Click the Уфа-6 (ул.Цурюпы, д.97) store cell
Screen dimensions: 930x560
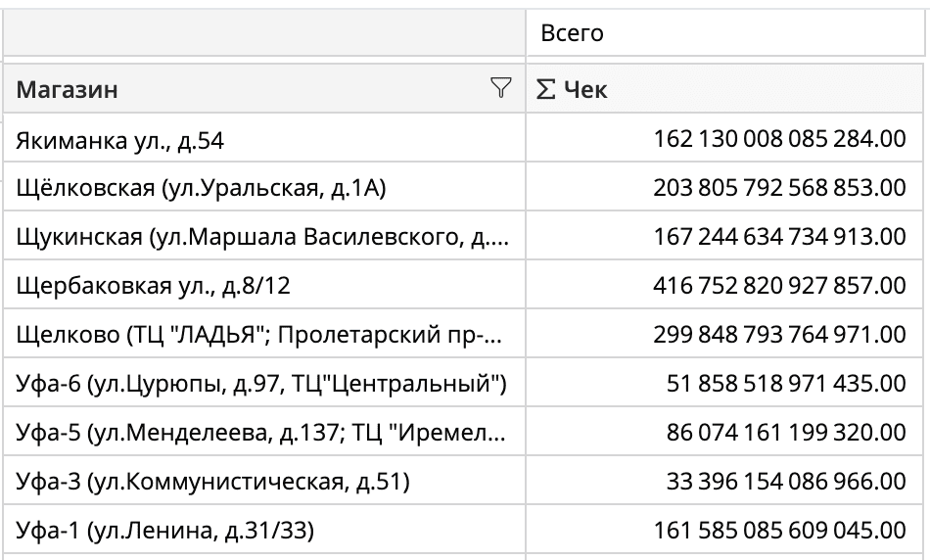260,384
